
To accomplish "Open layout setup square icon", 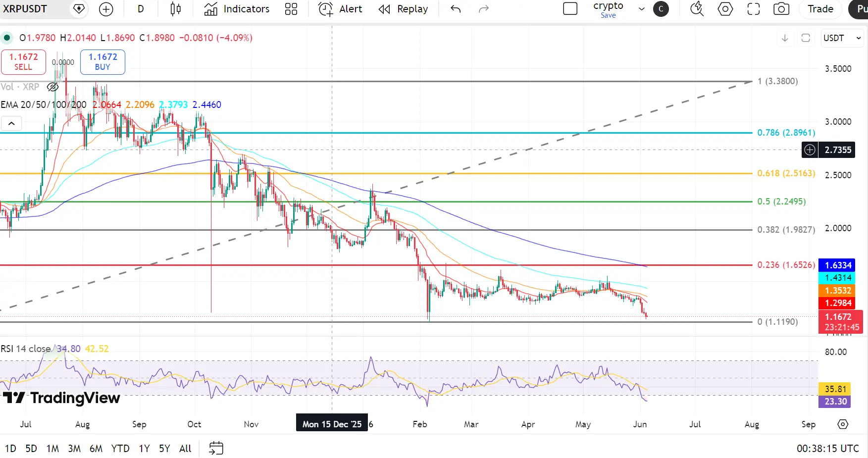I will click(x=570, y=9).
